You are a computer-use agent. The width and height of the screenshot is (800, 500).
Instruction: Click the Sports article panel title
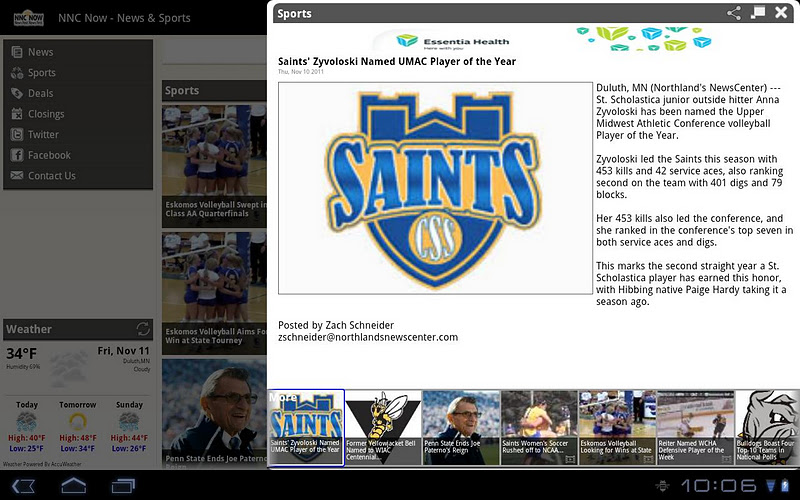pos(294,14)
